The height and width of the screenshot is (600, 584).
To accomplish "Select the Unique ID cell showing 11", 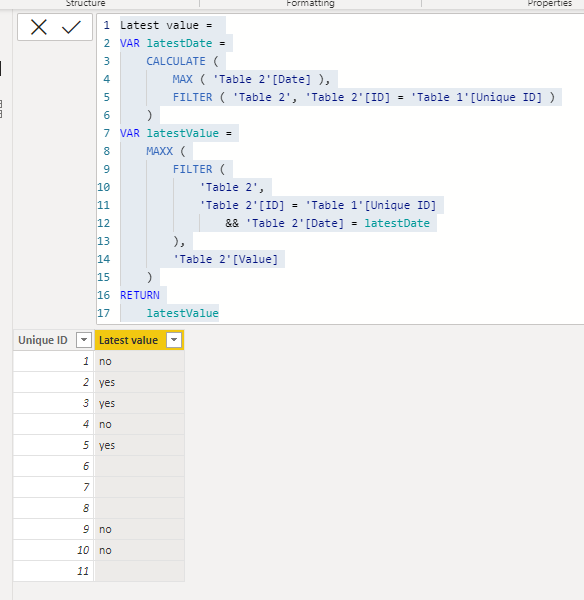I will pyautogui.click(x=54, y=571).
